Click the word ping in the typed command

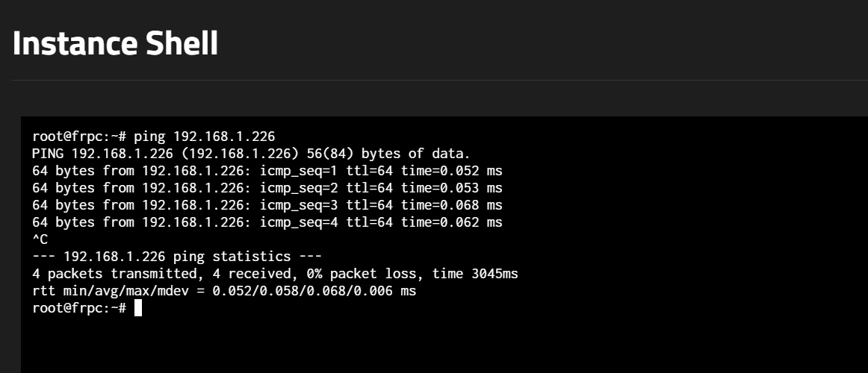(149, 137)
